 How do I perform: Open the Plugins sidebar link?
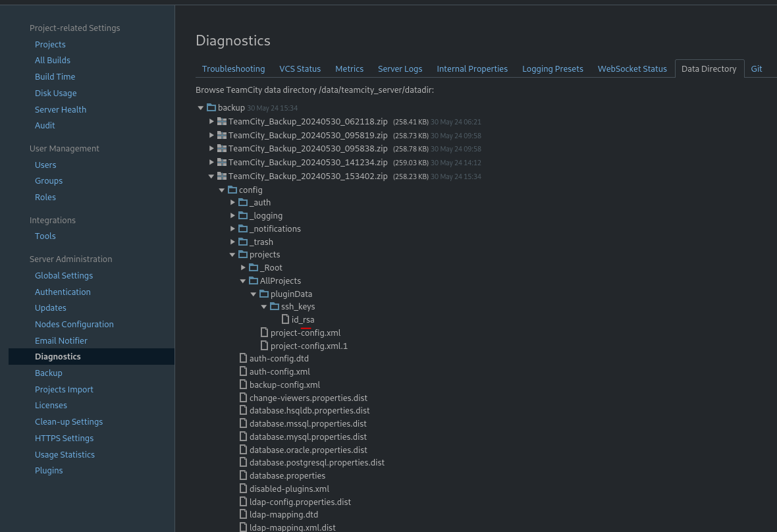coord(49,471)
